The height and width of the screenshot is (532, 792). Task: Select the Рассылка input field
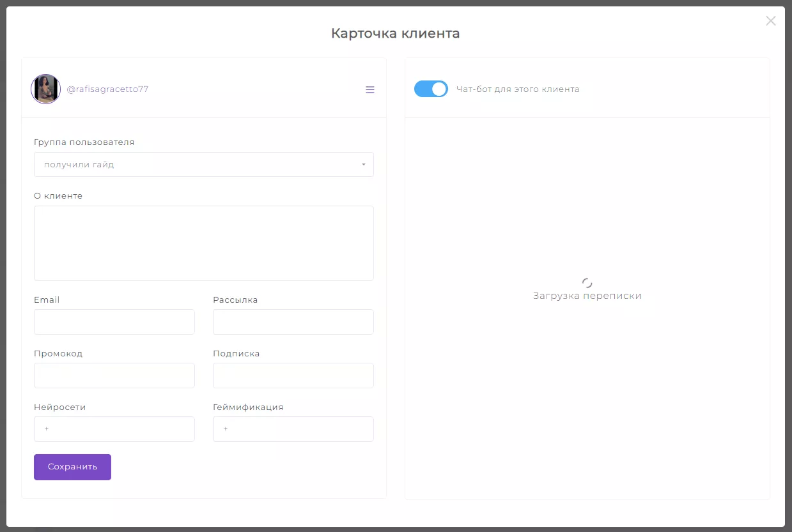tap(293, 322)
